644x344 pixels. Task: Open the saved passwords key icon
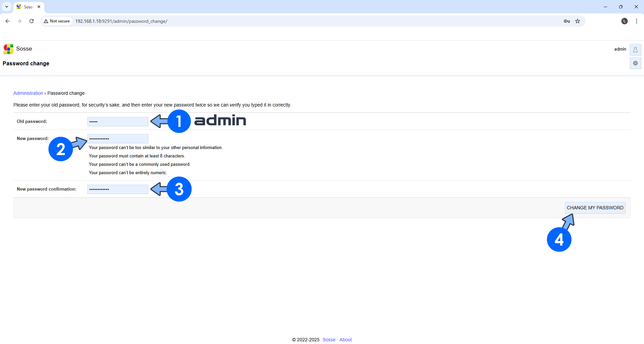567,21
